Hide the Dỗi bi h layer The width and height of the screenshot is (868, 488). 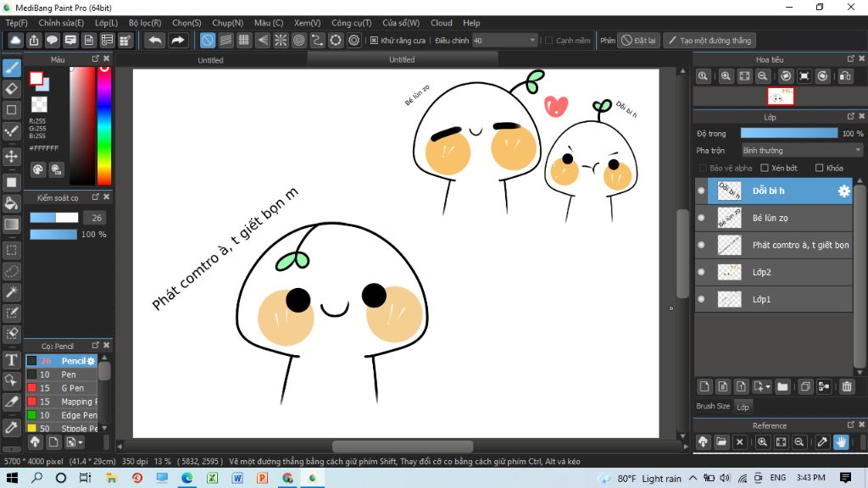[x=701, y=191]
